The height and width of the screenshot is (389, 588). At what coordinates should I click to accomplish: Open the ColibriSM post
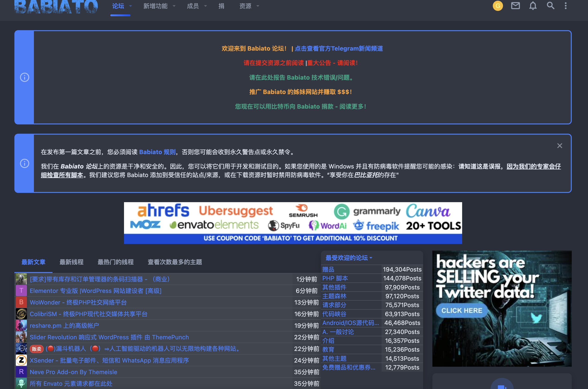(89, 314)
